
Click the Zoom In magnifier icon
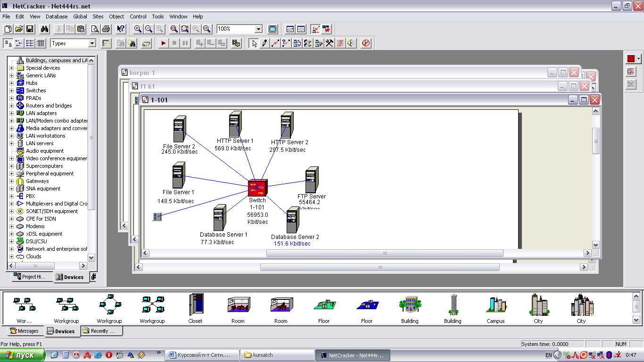point(138,29)
